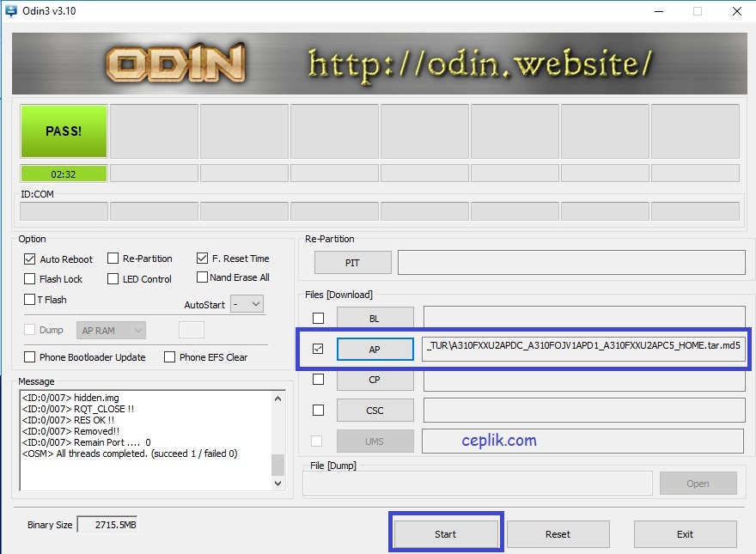The image size is (756, 554).
Task: Open the AutoStart dropdown
Action: [247, 304]
